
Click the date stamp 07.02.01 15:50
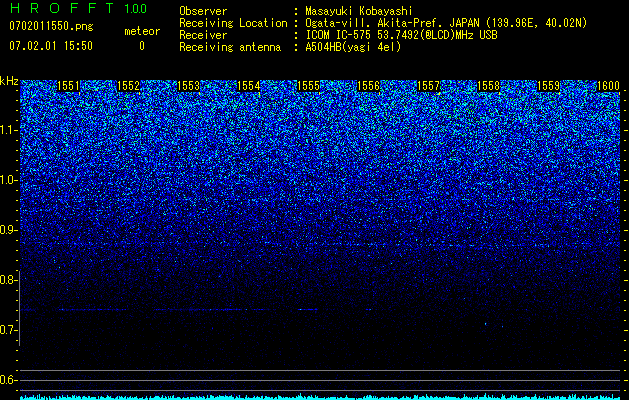tap(51, 46)
